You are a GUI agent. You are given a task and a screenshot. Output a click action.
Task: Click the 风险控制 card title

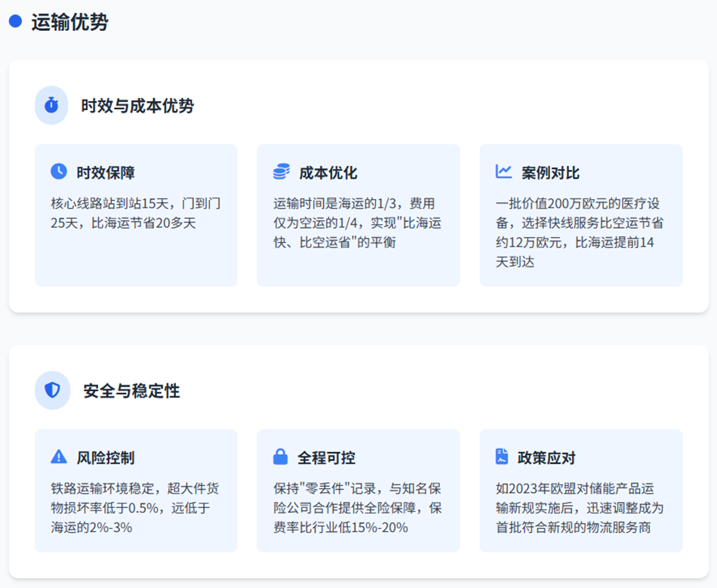[x=106, y=458]
